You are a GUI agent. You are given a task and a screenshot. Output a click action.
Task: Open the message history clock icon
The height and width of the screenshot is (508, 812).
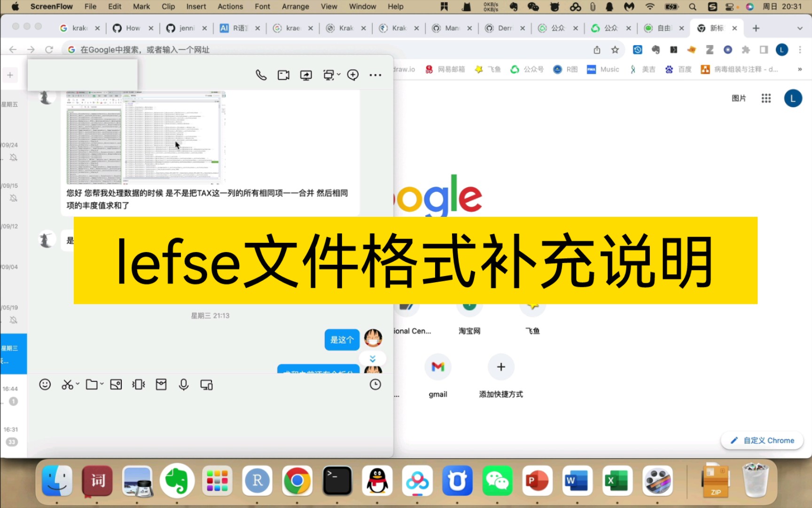375,384
